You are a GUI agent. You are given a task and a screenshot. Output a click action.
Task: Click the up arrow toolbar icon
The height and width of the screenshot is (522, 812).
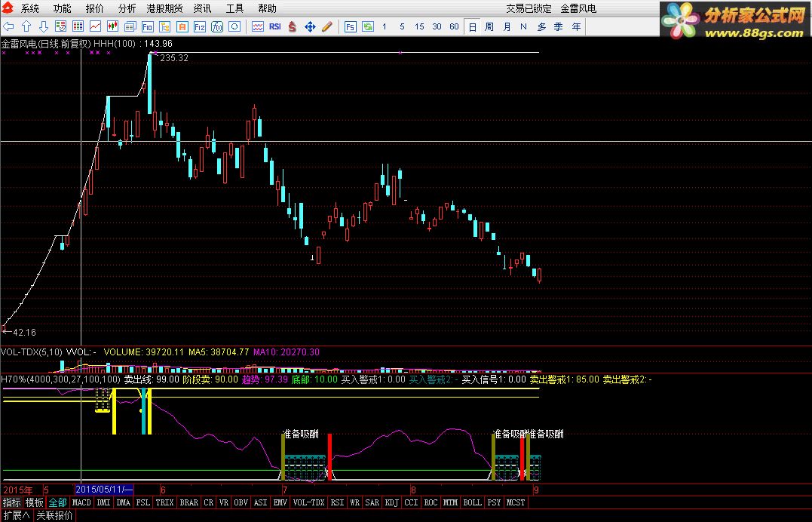pos(26,26)
